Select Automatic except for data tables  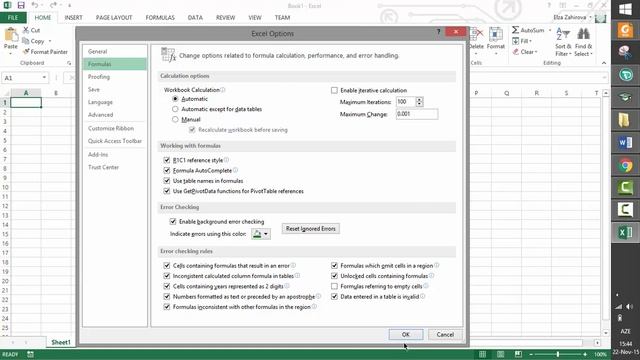click(175, 109)
